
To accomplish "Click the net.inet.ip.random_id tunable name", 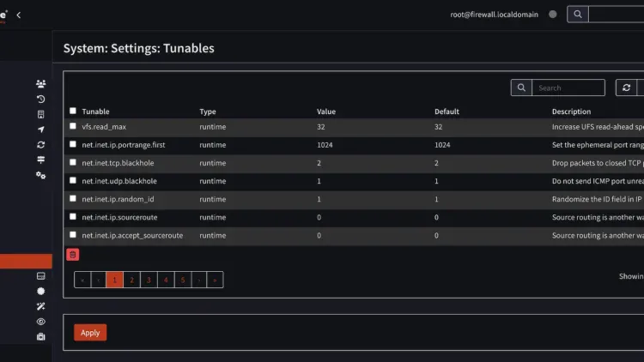I will pyautogui.click(x=118, y=199).
